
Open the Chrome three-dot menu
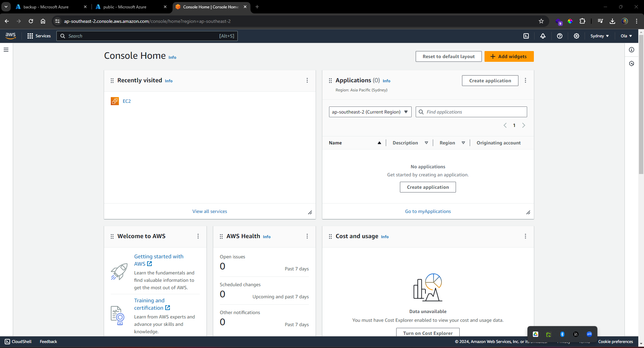pos(637,21)
